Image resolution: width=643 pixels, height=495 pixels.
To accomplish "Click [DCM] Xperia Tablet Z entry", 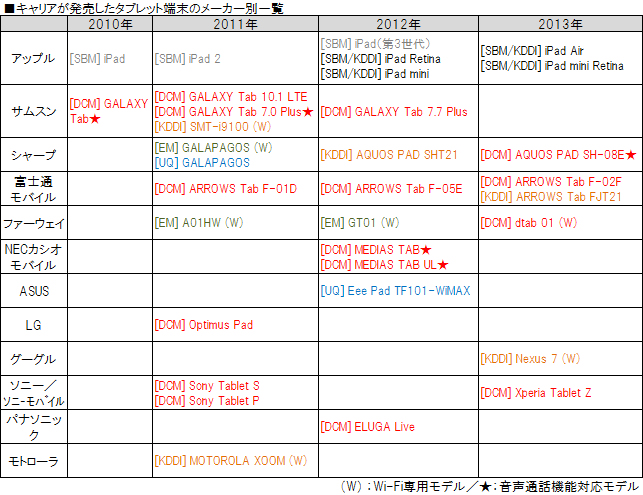I will point(536,393).
